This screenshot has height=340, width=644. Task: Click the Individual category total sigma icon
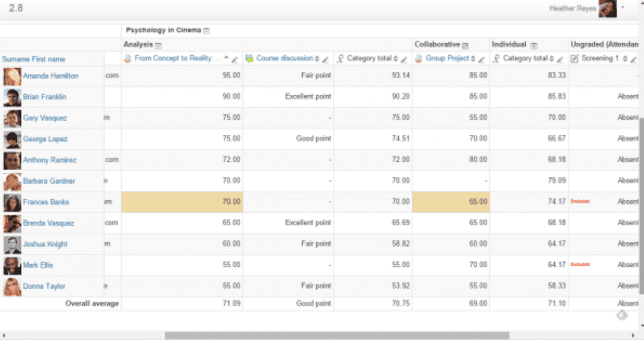(x=496, y=59)
